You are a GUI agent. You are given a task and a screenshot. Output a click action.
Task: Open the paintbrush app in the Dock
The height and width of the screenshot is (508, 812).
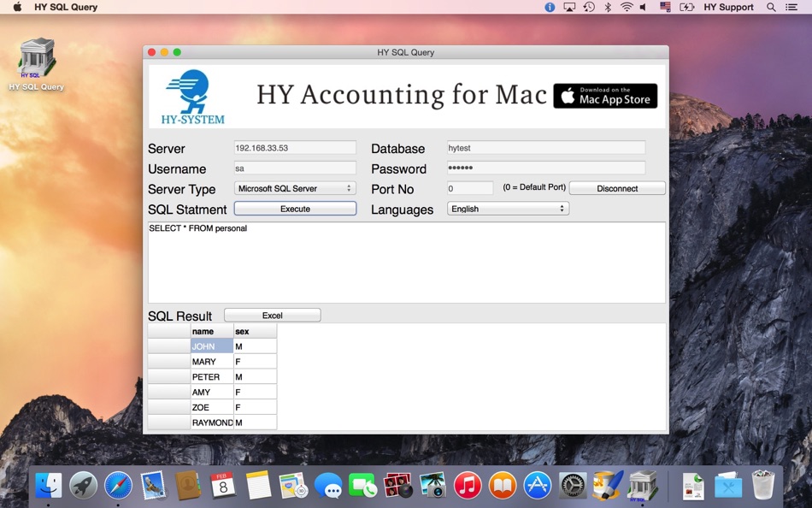(x=608, y=486)
